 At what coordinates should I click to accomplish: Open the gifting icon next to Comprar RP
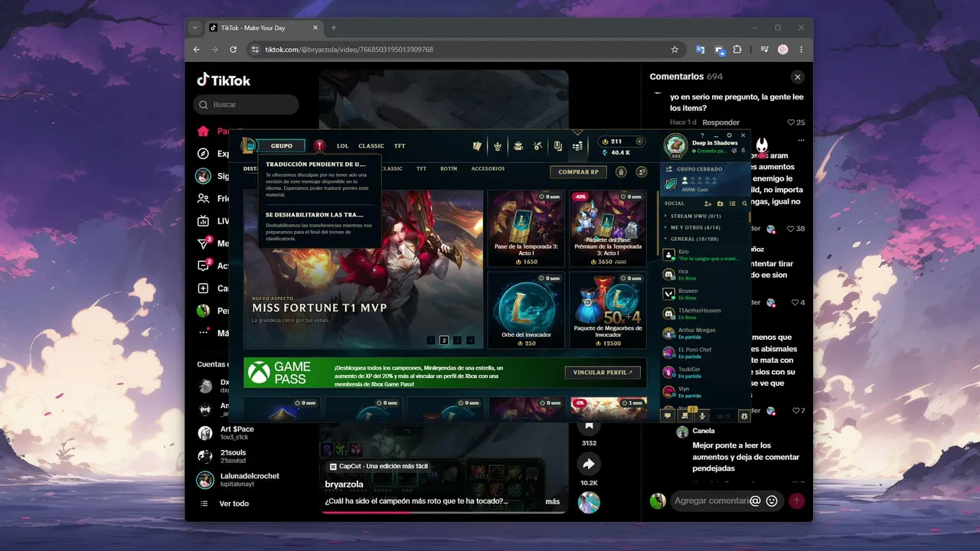coord(621,172)
